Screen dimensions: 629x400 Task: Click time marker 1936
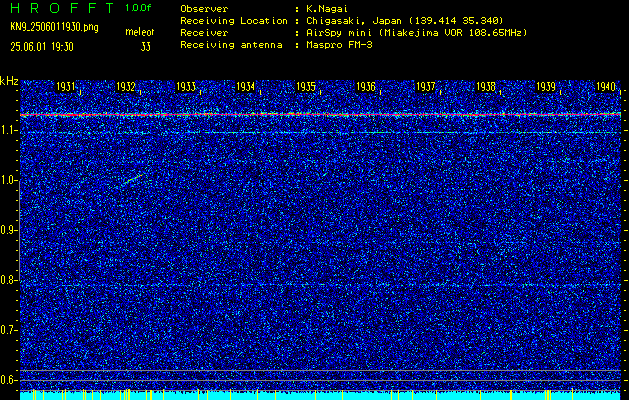click(366, 87)
